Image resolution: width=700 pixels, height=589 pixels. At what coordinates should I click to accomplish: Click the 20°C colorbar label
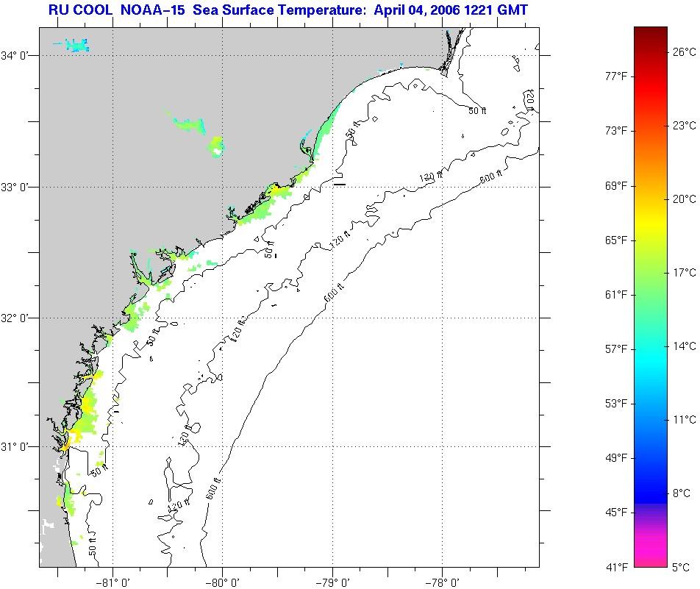pos(684,199)
